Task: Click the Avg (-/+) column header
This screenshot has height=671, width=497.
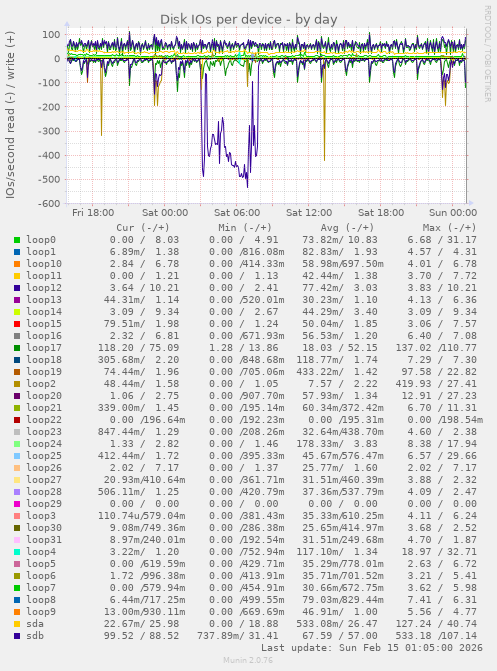Action: pyautogui.click(x=347, y=228)
